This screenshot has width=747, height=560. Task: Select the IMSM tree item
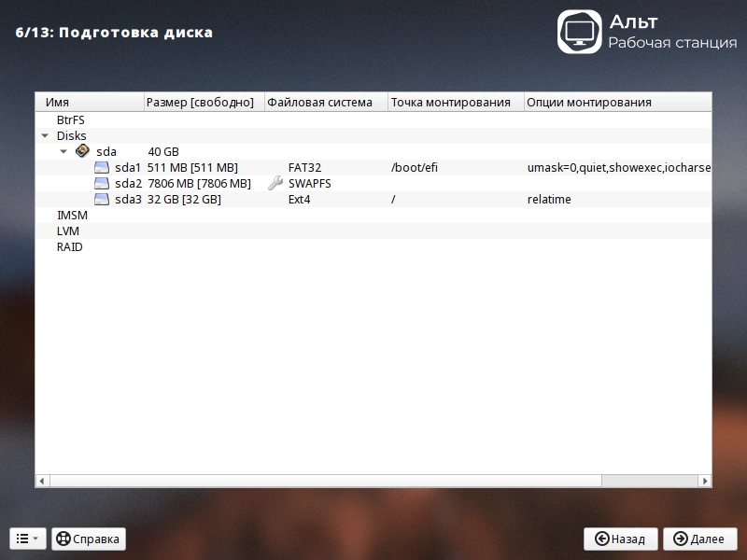click(72, 216)
